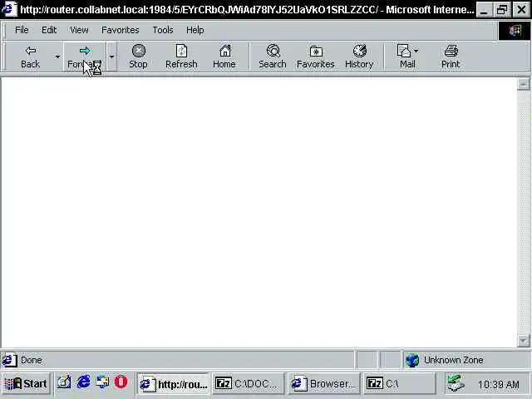Open the Help menu
532x399 pixels.
[195, 30]
